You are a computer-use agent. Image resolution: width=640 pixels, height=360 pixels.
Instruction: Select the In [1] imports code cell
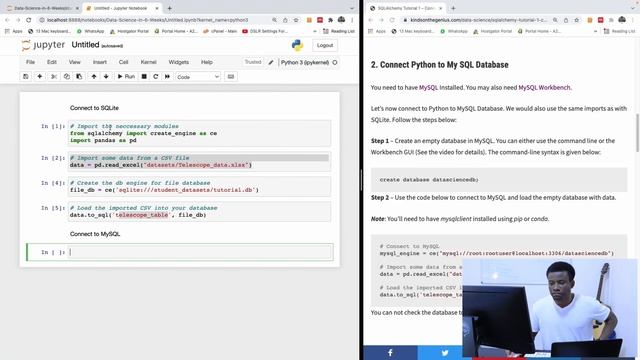[200, 133]
